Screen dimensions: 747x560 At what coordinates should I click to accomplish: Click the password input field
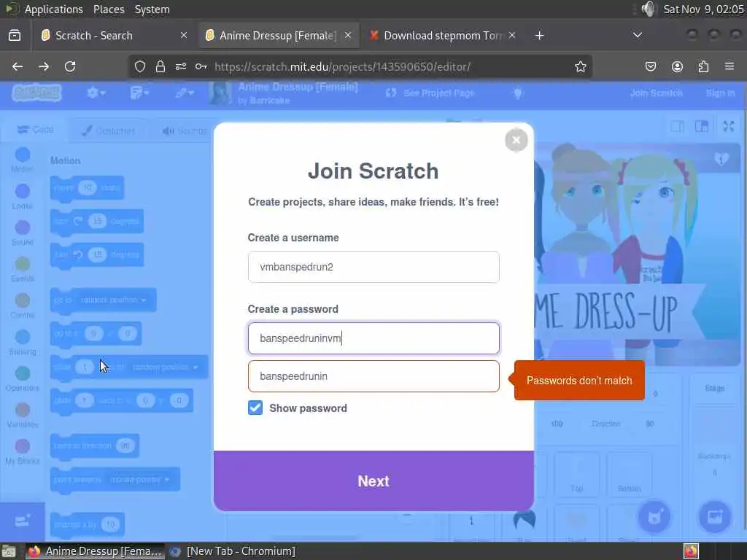click(373, 338)
